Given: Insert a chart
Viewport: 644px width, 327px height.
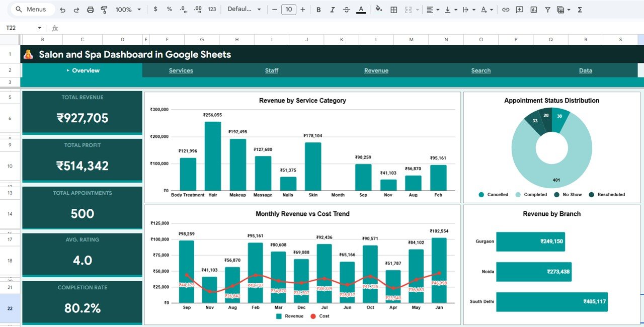Looking at the screenshot, I should click(x=534, y=9).
